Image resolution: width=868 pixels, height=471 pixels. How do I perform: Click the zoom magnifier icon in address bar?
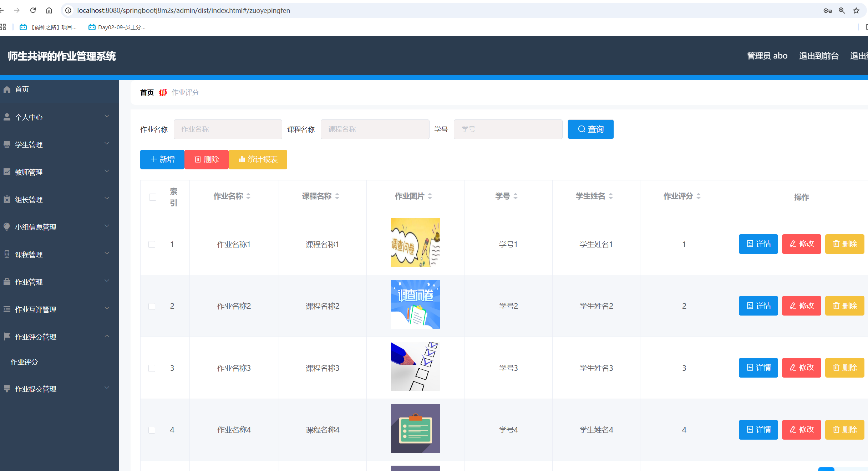pyautogui.click(x=842, y=10)
